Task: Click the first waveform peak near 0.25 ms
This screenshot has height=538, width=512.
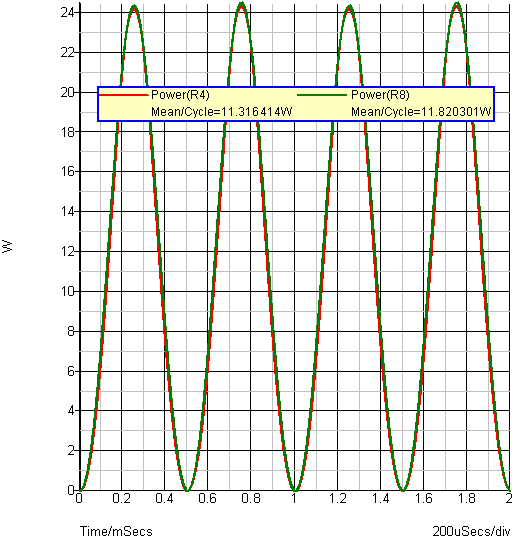Action: pyautogui.click(x=134, y=6)
